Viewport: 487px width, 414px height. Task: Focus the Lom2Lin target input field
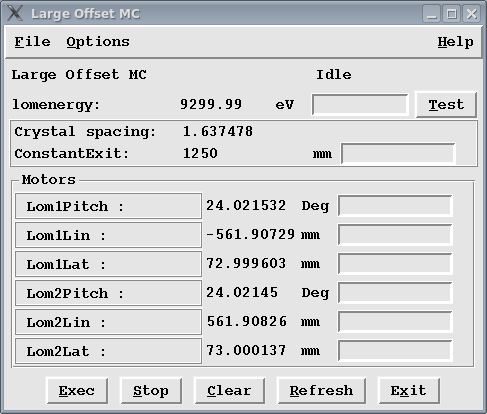pyautogui.click(x=395, y=322)
